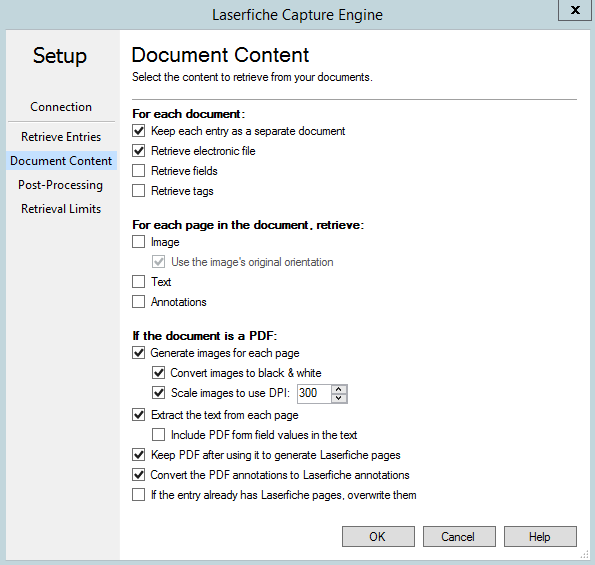
Task: Open Retrieval Limits section
Action: [x=61, y=209]
